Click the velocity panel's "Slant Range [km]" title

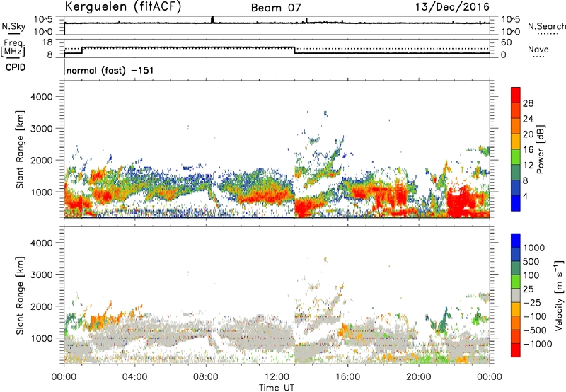20,295
